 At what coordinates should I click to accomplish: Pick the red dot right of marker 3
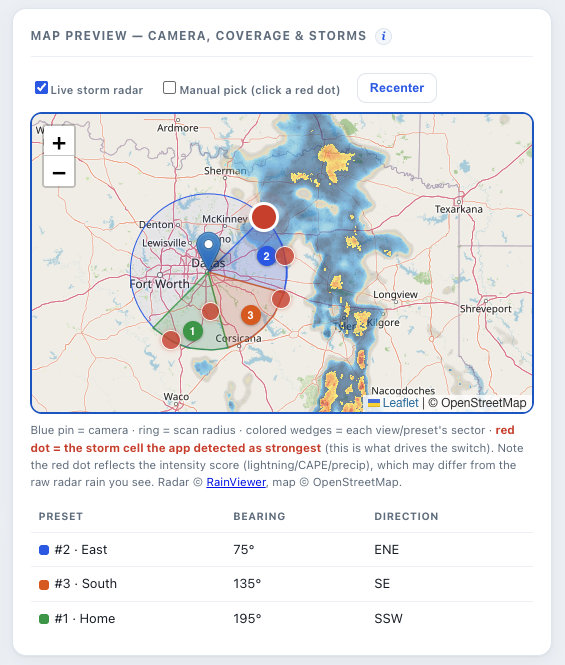pyautogui.click(x=280, y=299)
